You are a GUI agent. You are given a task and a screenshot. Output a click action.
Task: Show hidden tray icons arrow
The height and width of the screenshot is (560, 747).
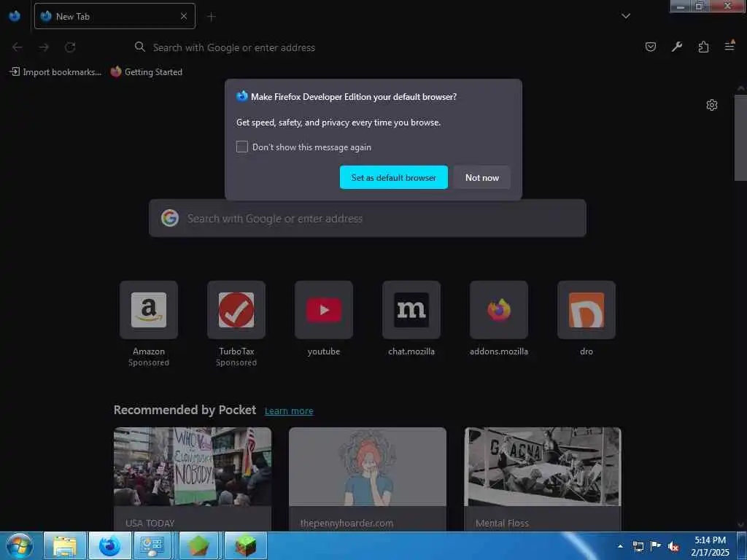(x=620, y=546)
